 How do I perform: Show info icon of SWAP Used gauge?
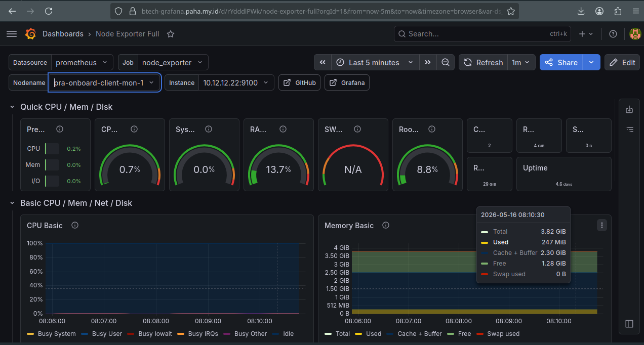coord(357,130)
